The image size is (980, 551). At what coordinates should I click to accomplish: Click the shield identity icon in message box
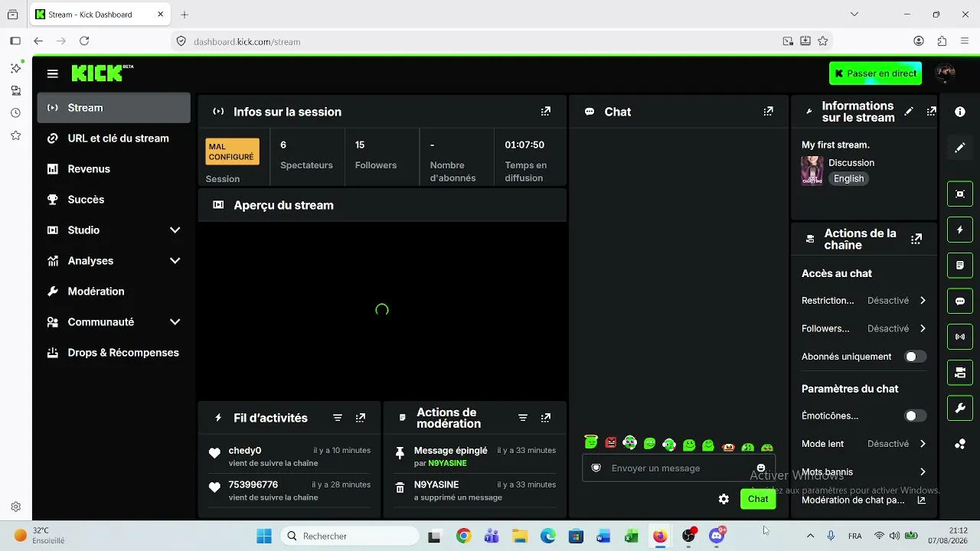596,468
